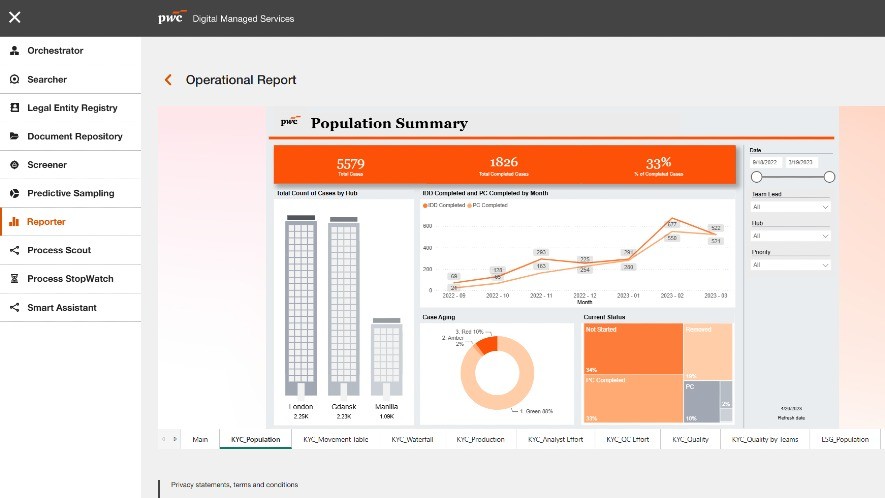The width and height of the screenshot is (885, 498).
Task: Expand the Team Lead dropdown
Action: coord(790,207)
